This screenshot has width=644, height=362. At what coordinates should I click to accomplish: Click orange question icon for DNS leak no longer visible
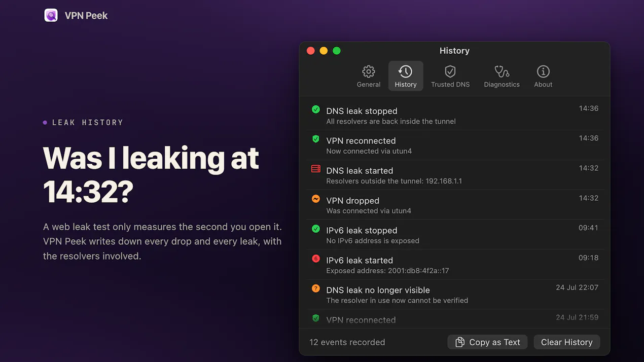coord(316,288)
